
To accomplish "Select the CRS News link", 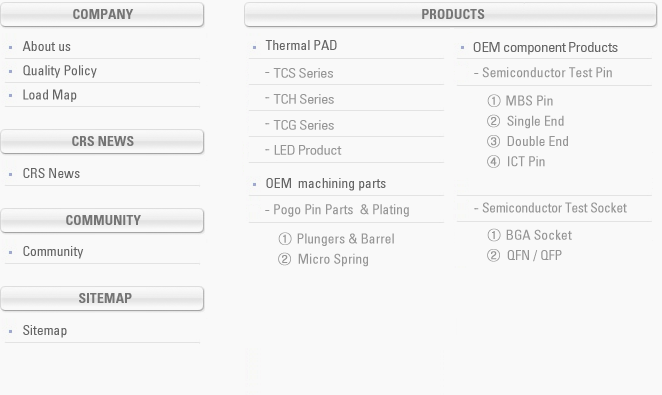I will pos(51,173).
